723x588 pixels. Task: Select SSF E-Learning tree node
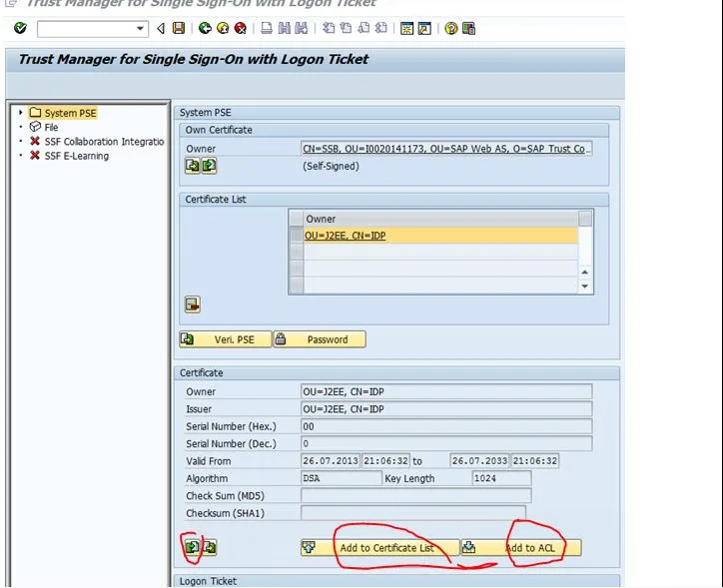(x=76, y=156)
